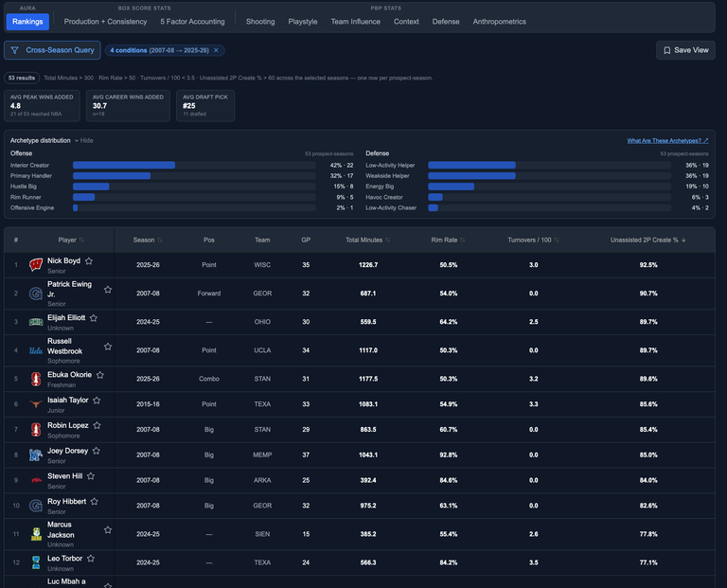The width and height of the screenshot is (727, 588).
Task: Click Stanford logo beside Ebuka Okorie
Action: [36, 379]
